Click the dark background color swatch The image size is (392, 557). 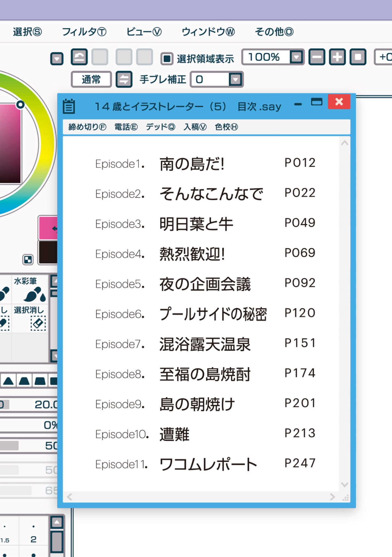tap(48, 253)
